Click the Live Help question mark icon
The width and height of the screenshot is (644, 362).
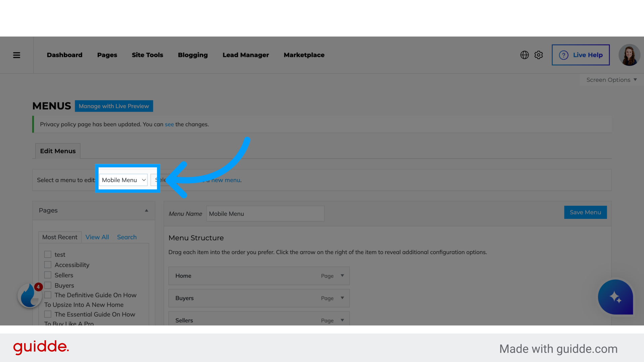click(563, 55)
